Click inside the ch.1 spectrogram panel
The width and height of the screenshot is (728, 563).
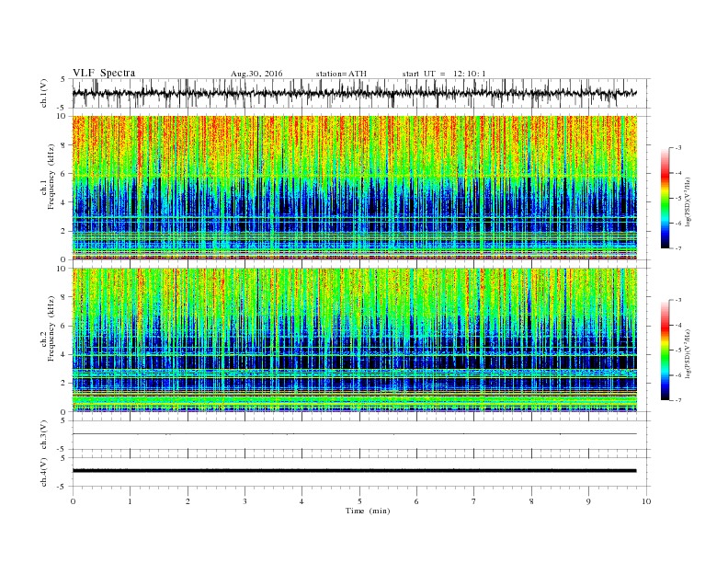[x=354, y=188]
